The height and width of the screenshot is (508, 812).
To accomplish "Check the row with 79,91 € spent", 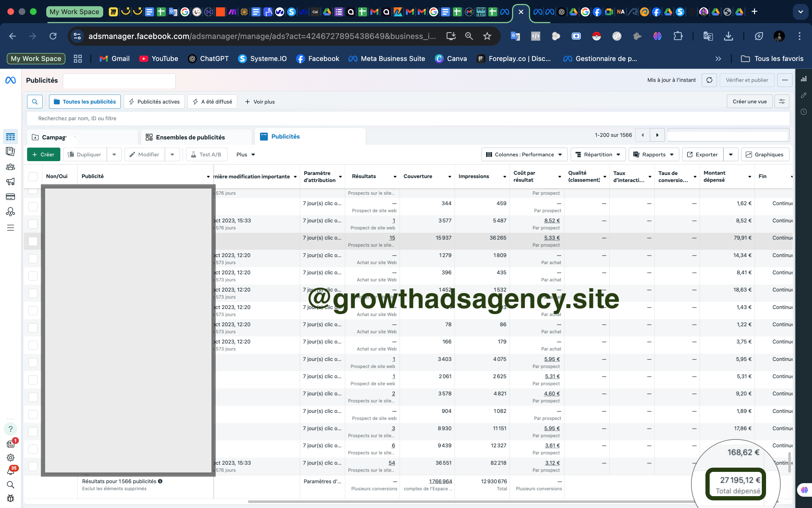I will (x=33, y=241).
